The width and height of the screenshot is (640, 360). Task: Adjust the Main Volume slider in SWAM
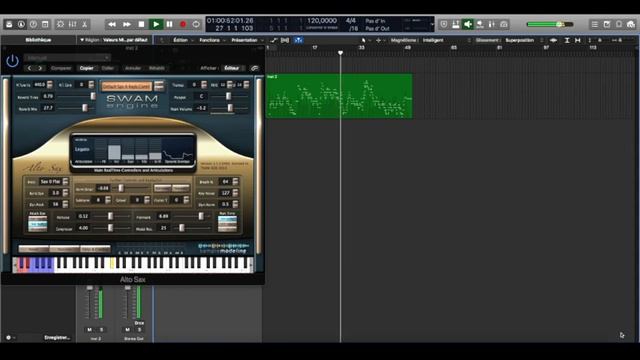[x=229, y=108]
